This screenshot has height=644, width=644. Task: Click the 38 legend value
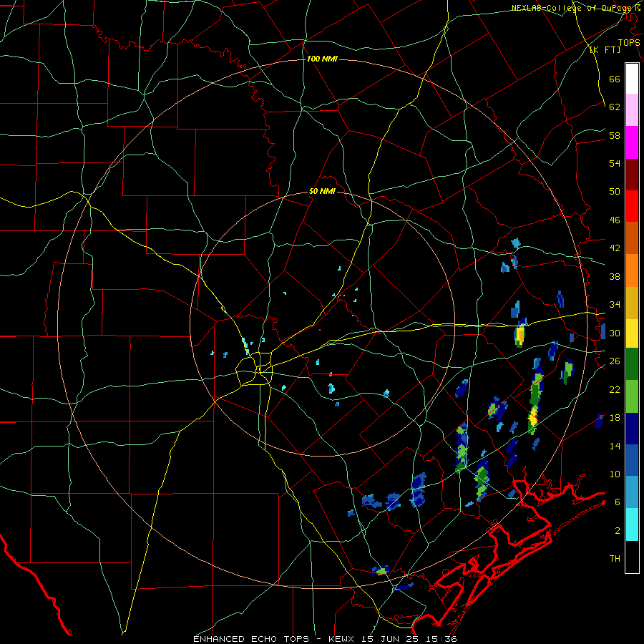(x=615, y=276)
